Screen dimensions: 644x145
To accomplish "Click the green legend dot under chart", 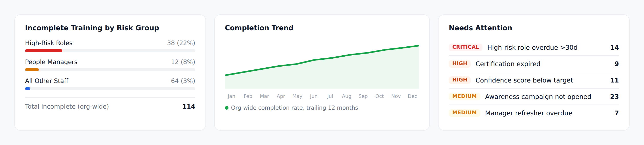I will point(226,108).
